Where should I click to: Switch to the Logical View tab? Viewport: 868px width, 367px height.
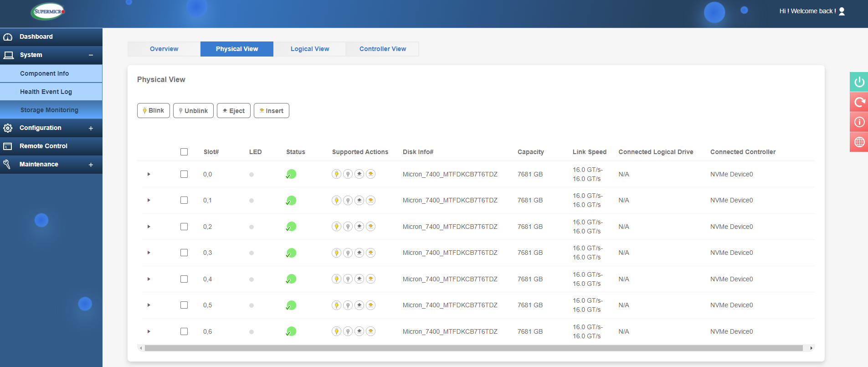[310, 49]
